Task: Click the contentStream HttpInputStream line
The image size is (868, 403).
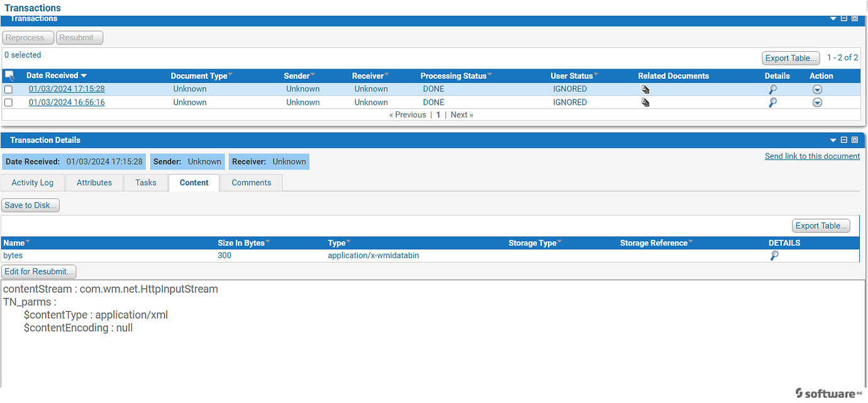Action: [x=111, y=290]
